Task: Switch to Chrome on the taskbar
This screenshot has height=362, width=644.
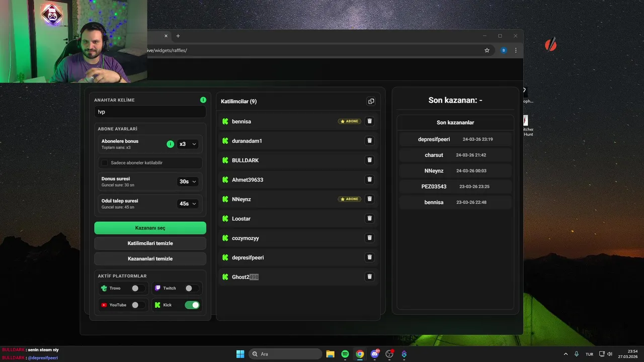Action: 360,354
